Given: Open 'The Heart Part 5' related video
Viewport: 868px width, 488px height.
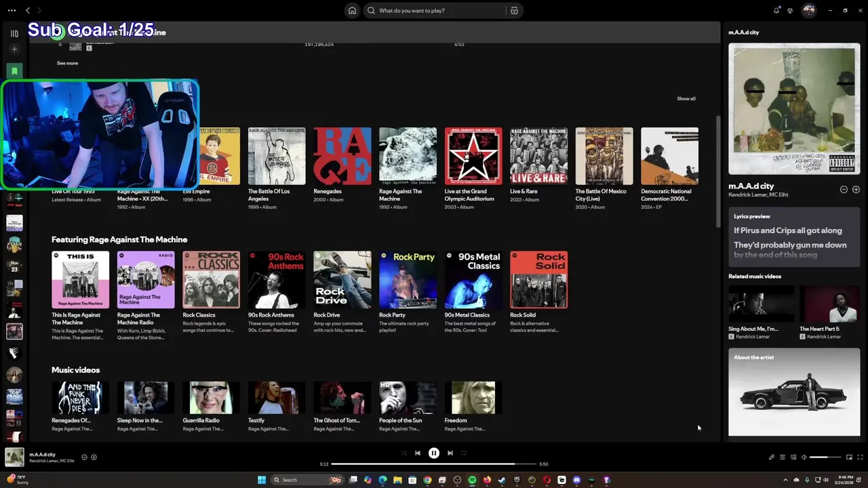Looking at the screenshot, I should [830, 312].
